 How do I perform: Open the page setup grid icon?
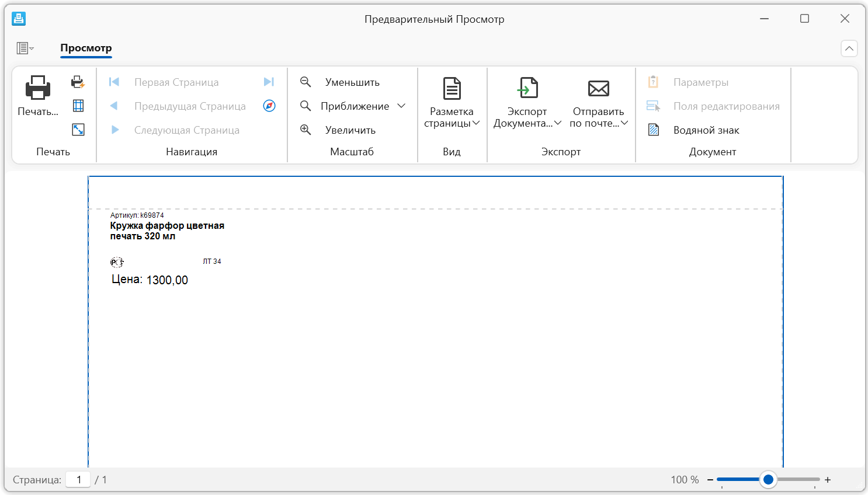[x=78, y=106]
